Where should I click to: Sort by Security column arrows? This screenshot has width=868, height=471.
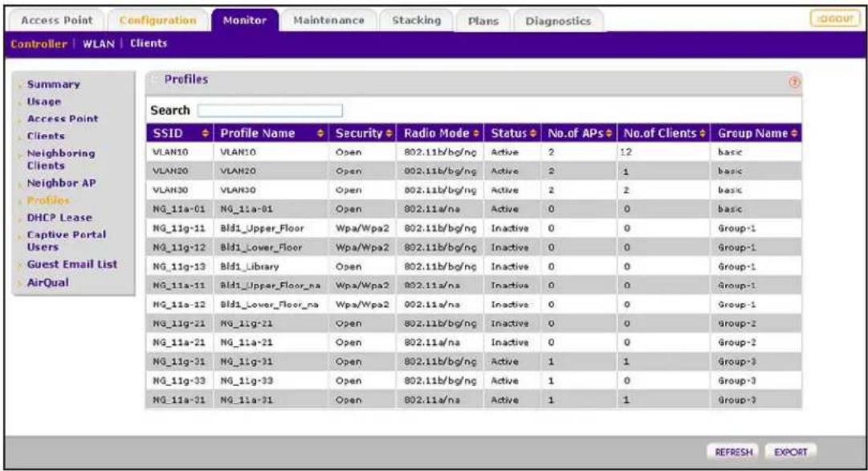[x=389, y=133]
